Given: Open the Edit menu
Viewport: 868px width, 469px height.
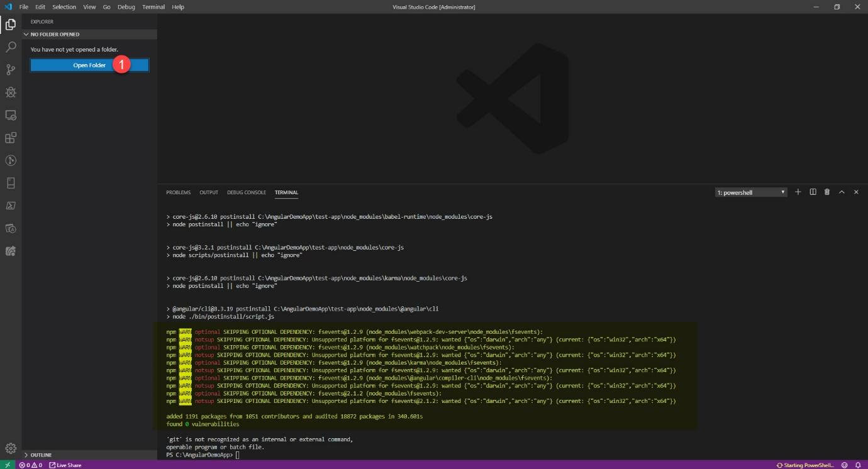Looking at the screenshot, I should pyautogui.click(x=40, y=7).
